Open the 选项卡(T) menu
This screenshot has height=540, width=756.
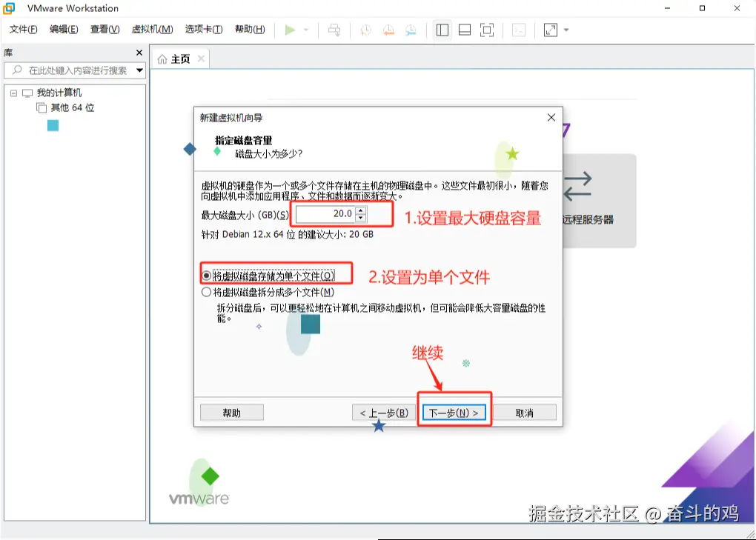pyautogui.click(x=204, y=30)
